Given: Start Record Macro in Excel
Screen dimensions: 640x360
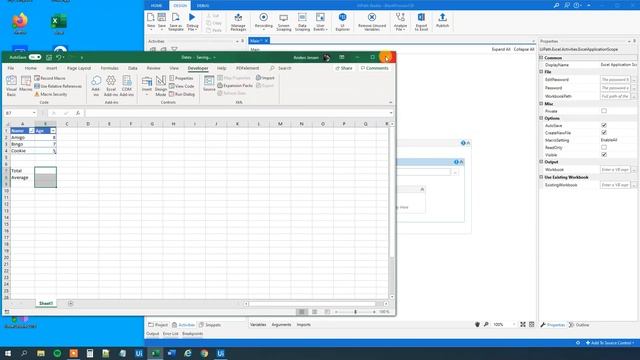Looking at the screenshot, I should (50, 78).
